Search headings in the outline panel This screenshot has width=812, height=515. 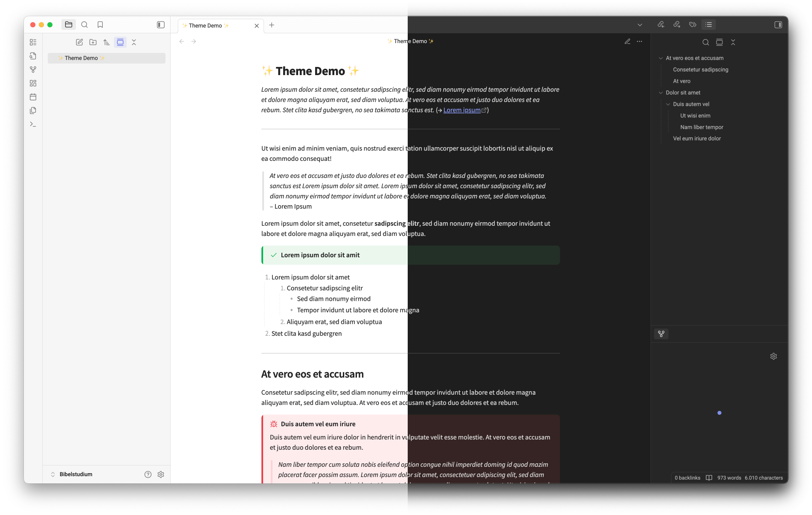click(706, 42)
